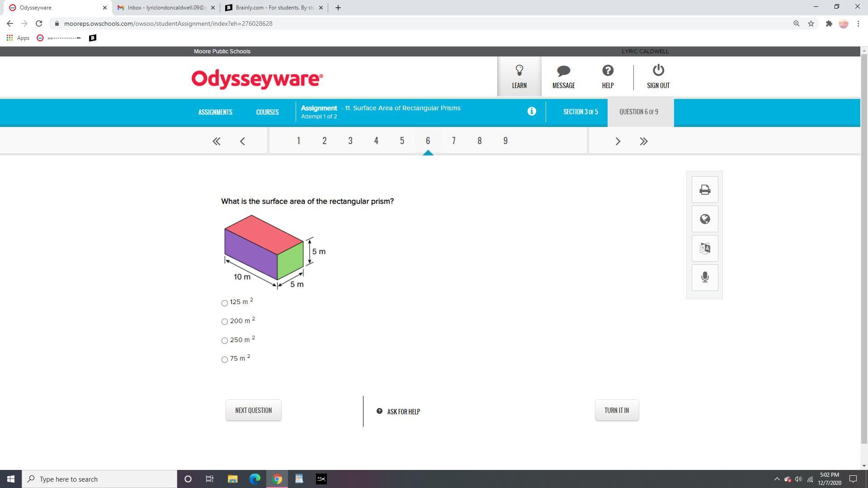Click the print icon in the side panel
Screen dimensions: 868x488
704,190
